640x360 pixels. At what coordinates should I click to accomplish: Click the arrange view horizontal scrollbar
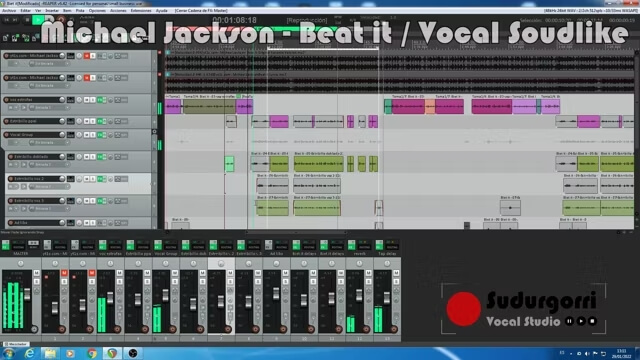(296, 232)
